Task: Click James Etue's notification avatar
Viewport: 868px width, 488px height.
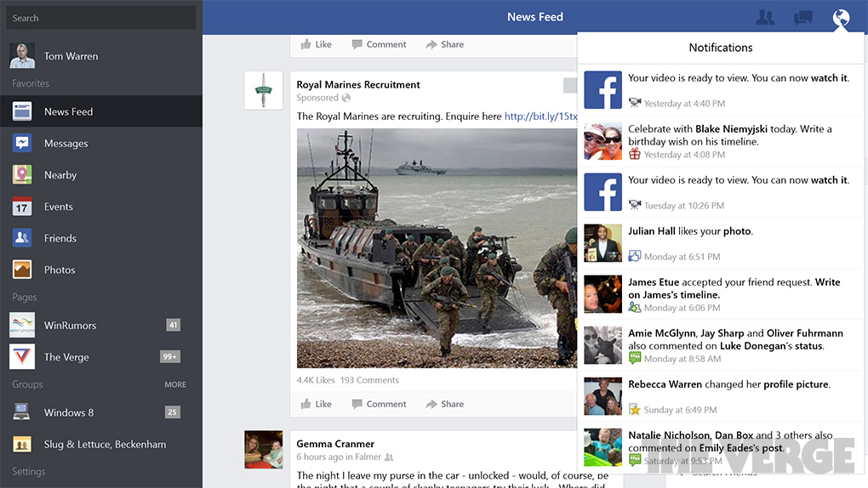Action: [602, 294]
